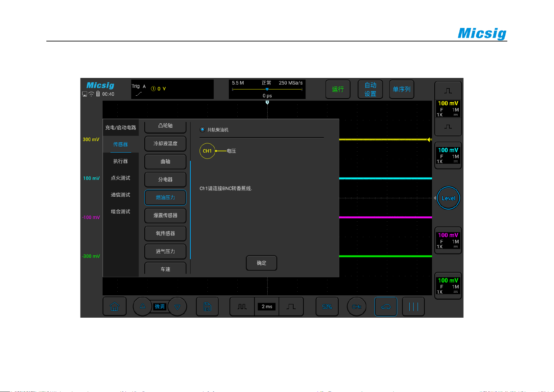Open green channel 4 100 mV settings
The image size is (554, 392).
coord(448,286)
